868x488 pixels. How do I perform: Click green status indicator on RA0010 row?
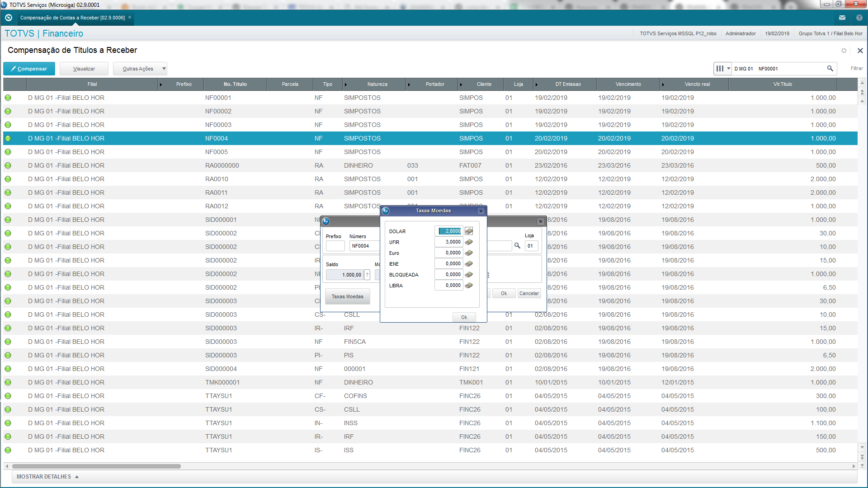[x=8, y=179]
